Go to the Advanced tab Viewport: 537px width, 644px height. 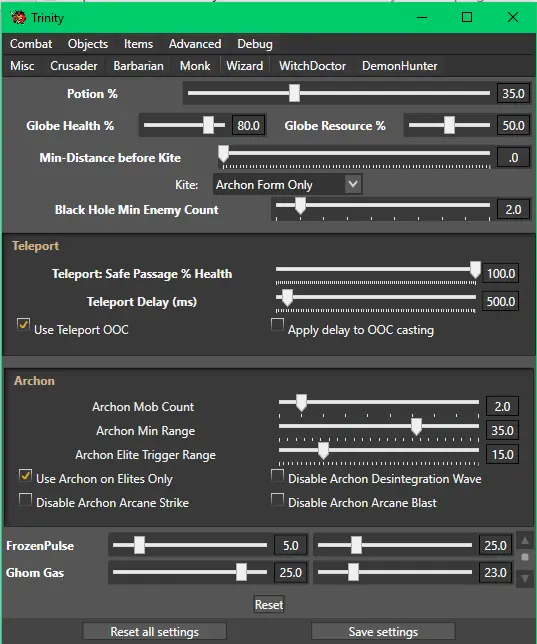click(x=195, y=44)
